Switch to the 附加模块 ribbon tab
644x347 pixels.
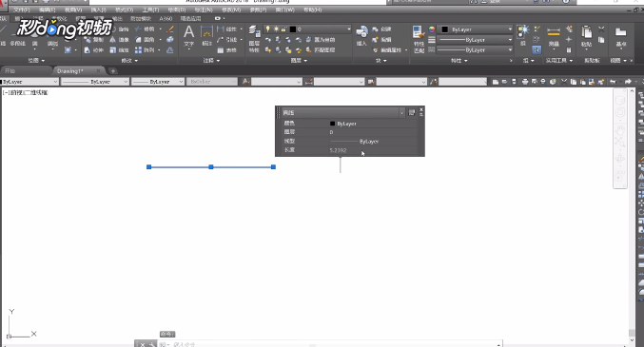click(x=141, y=18)
